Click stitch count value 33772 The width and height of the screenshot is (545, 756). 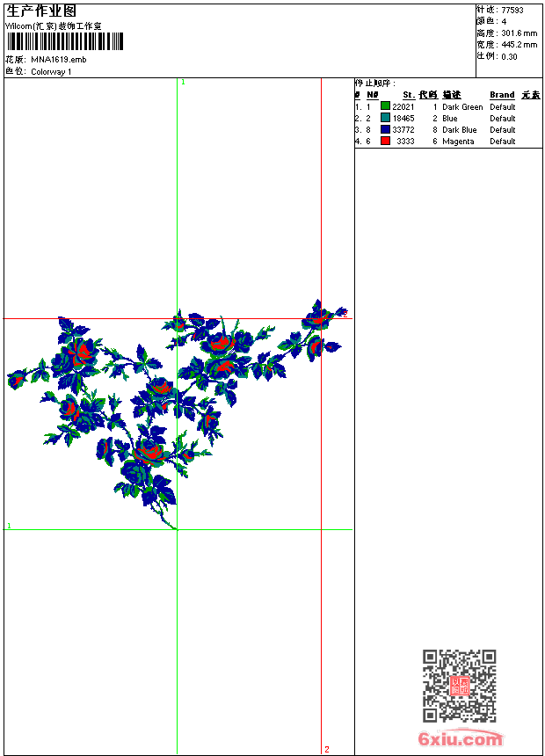coord(403,130)
